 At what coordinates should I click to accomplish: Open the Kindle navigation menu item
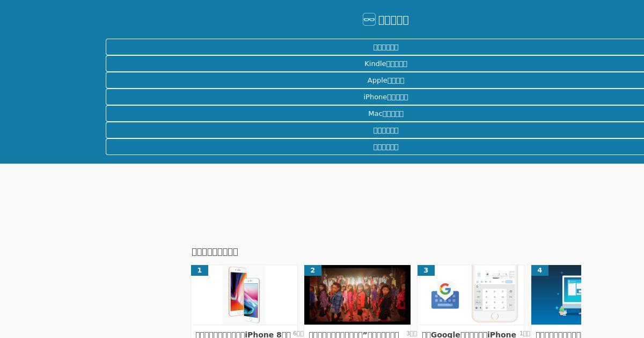click(x=386, y=64)
